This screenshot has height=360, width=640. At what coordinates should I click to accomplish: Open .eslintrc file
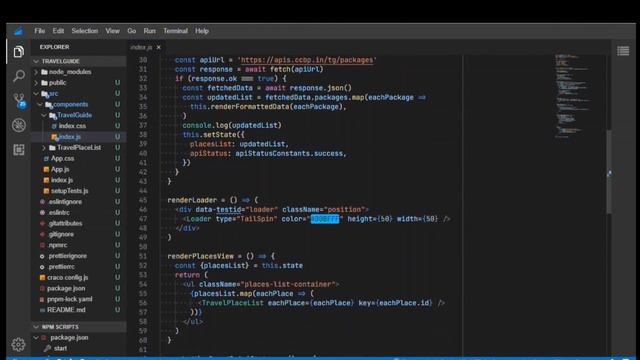[79, 212]
